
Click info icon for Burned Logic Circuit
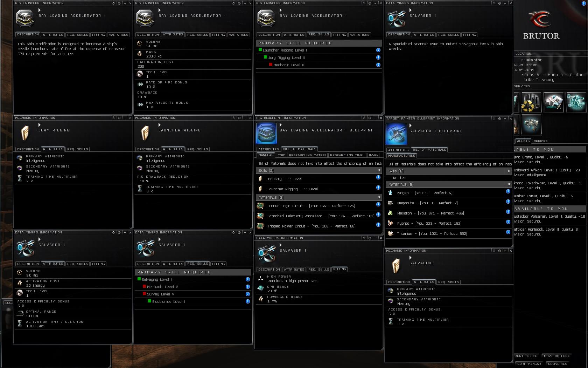(378, 204)
